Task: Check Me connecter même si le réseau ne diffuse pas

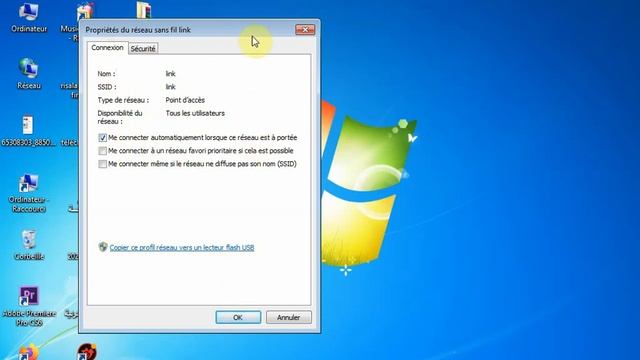Action: point(102,164)
